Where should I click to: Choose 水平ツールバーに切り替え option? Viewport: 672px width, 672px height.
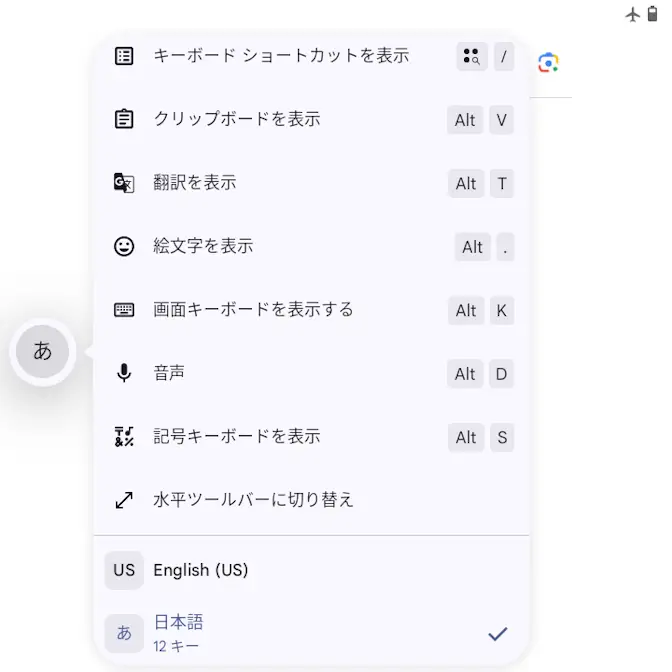(x=253, y=500)
